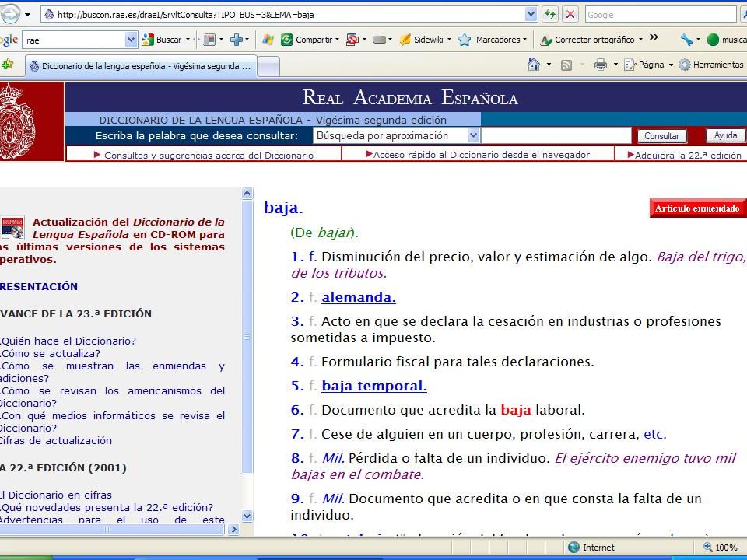Click the Artículo enmendado red button

point(697,208)
